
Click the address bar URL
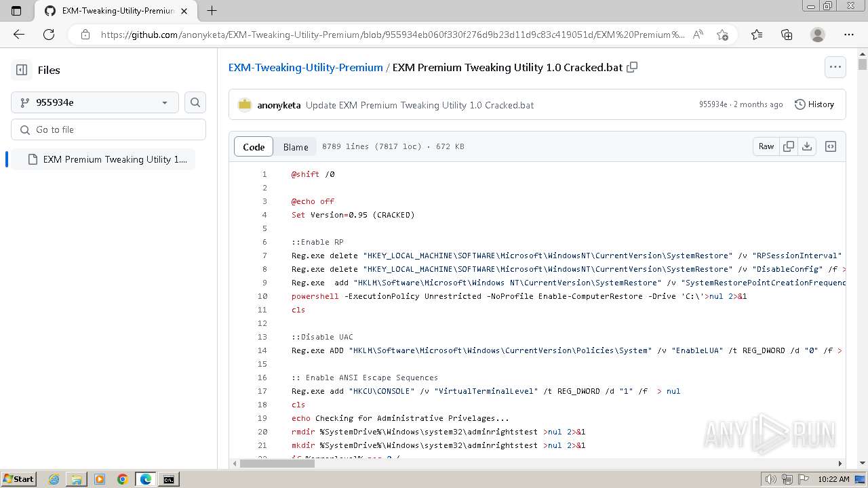pos(393,35)
